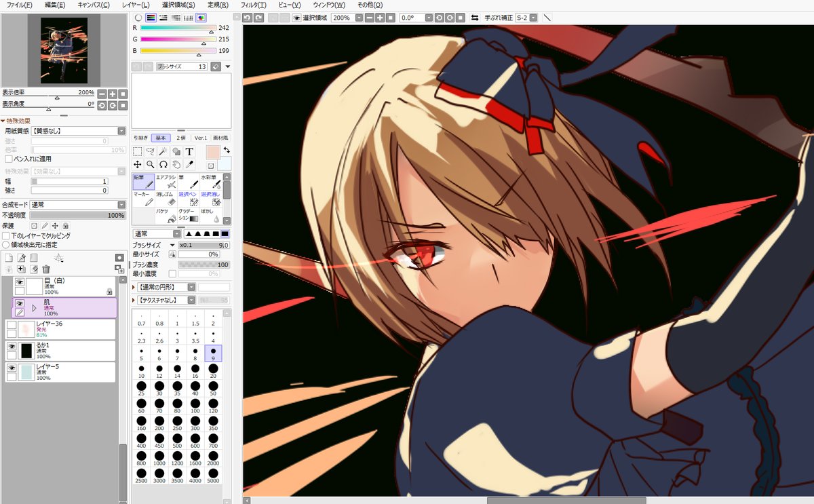The height and width of the screenshot is (504, 814).
Task: Choose the 消しゴム eraser tool
Action: (x=166, y=198)
